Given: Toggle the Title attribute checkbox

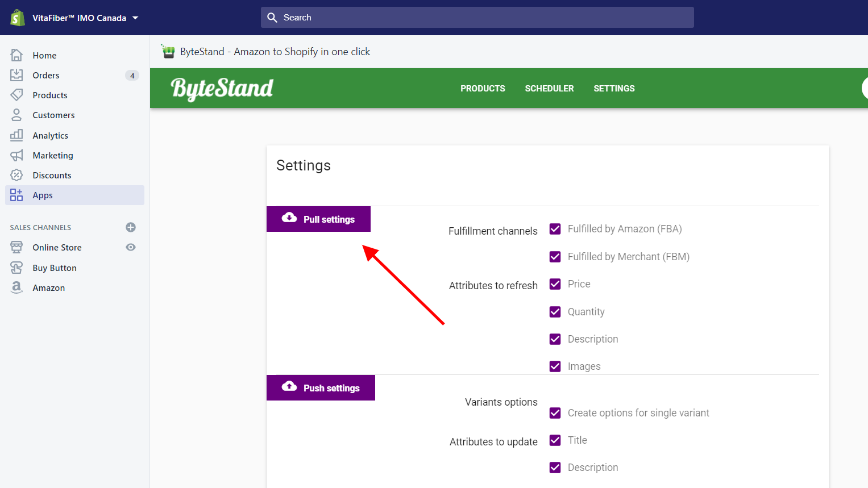Looking at the screenshot, I should [x=555, y=440].
